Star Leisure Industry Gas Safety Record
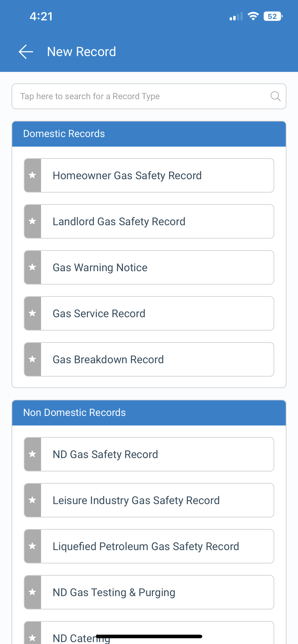This screenshot has height=644, width=298. [33, 500]
